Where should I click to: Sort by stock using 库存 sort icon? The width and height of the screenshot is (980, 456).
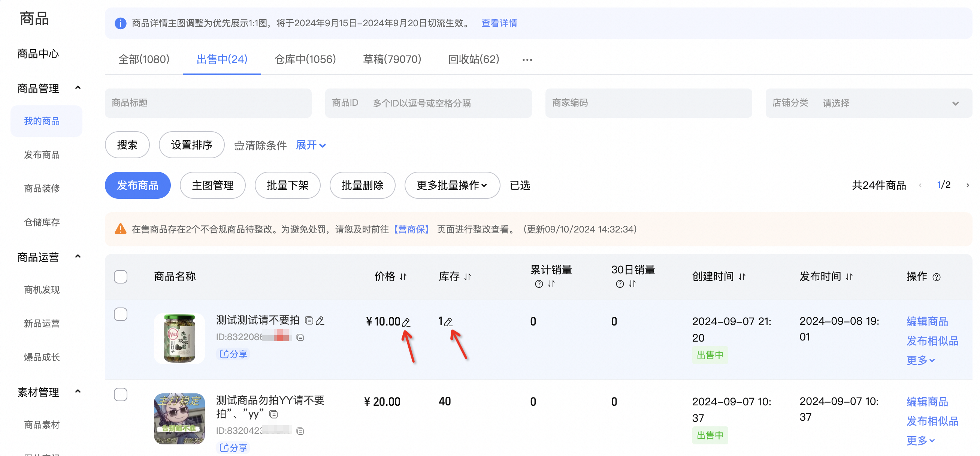point(468,277)
